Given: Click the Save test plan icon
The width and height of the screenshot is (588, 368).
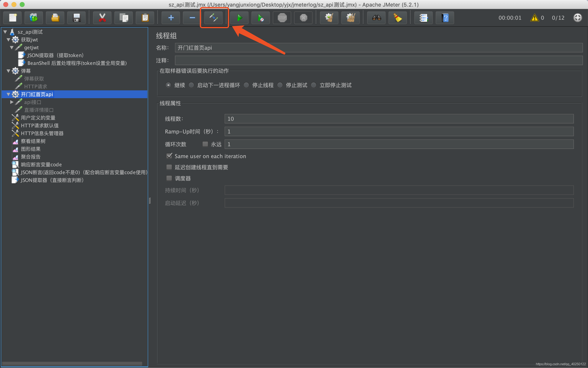Looking at the screenshot, I should [77, 18].
